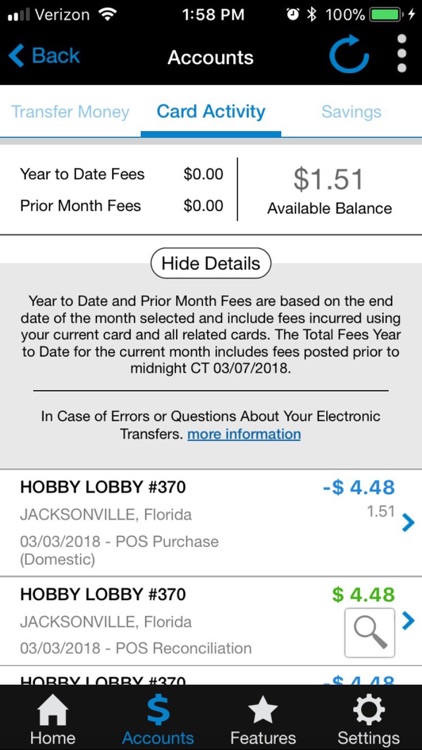
Task: Tap the Year to Date Fees row
Action: [x=122, y=174]
